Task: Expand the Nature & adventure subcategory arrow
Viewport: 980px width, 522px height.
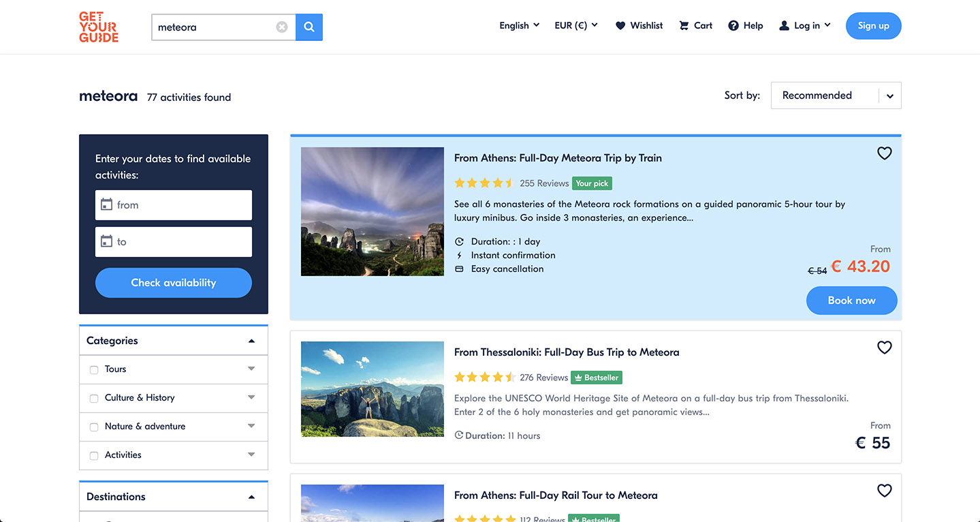Action: tap(251, 427)
